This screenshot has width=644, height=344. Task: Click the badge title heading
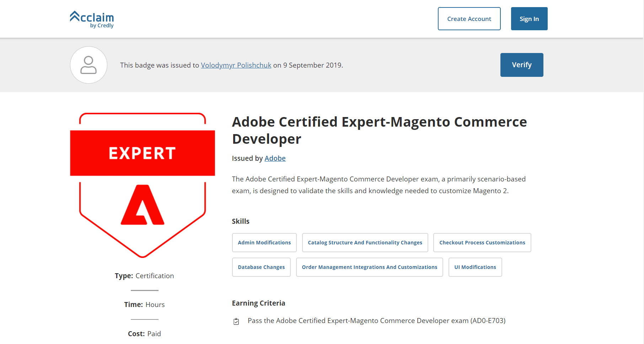click(380, 130)
